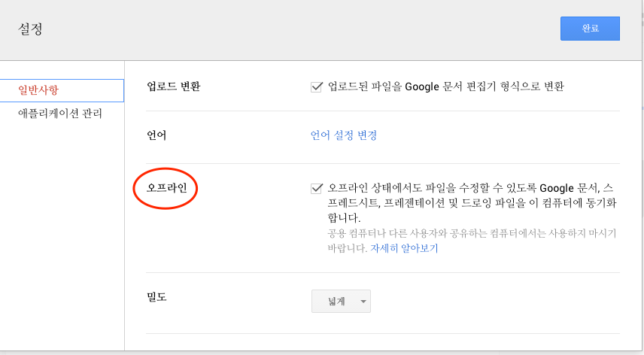Screen dimensions: 644x355
Task: Click the circled 오프라인 heading
Action: pyautogui.click(x=167, y=187)
